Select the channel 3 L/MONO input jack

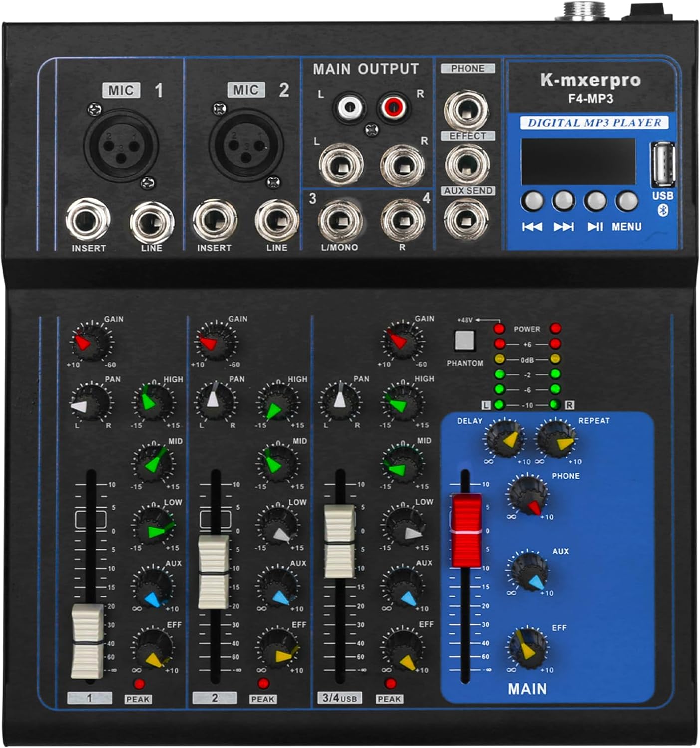point(340,221)
